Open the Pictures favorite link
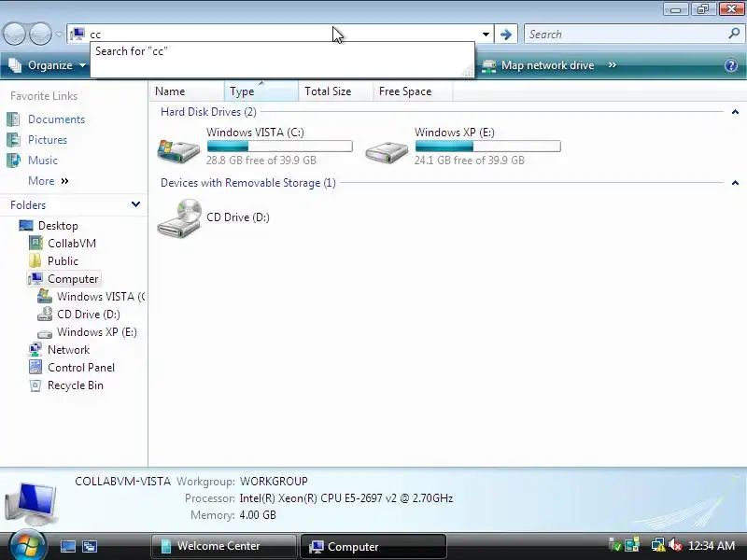This screenshot has height=560, width=747. click(48, 139)
